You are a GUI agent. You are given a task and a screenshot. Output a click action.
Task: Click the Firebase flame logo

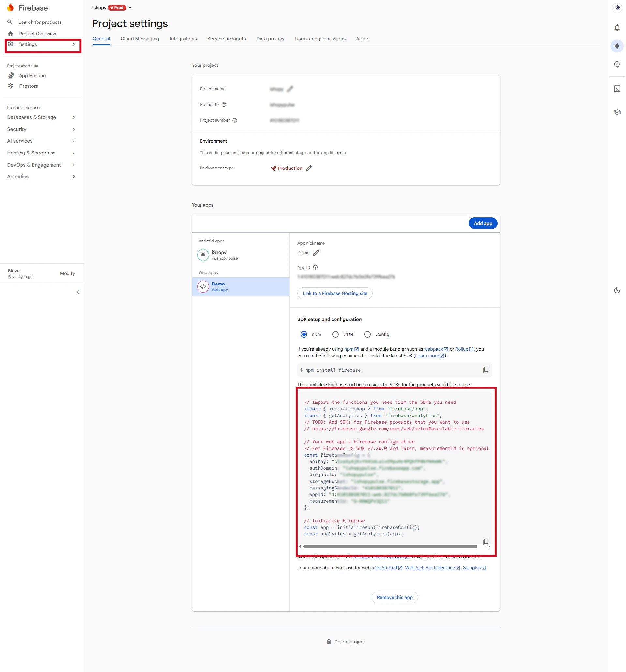coord(10,8)
